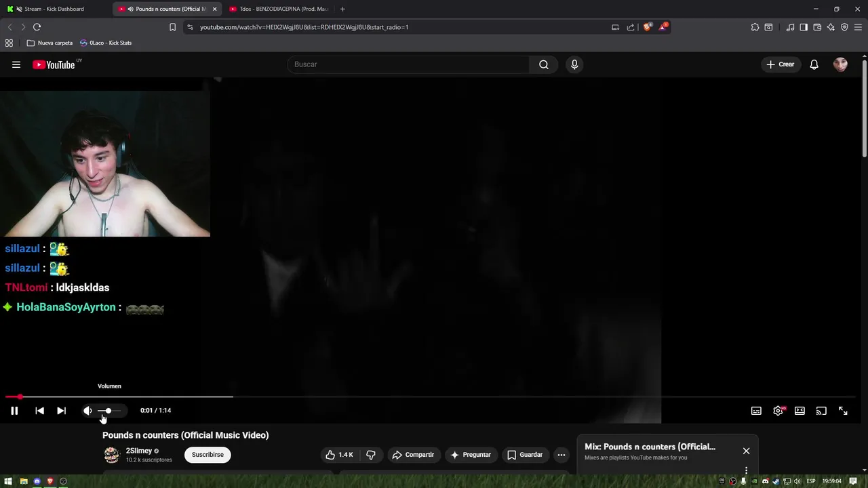Open the Crear menu button

click(x=781, y=64)
